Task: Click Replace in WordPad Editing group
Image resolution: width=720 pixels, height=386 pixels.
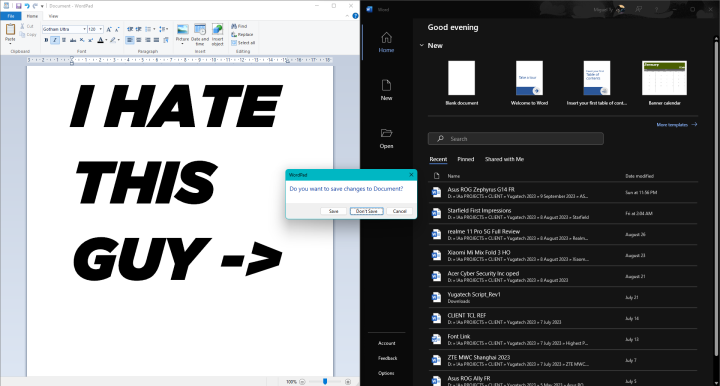Action: pyautogui.click(x=242, y=34)
